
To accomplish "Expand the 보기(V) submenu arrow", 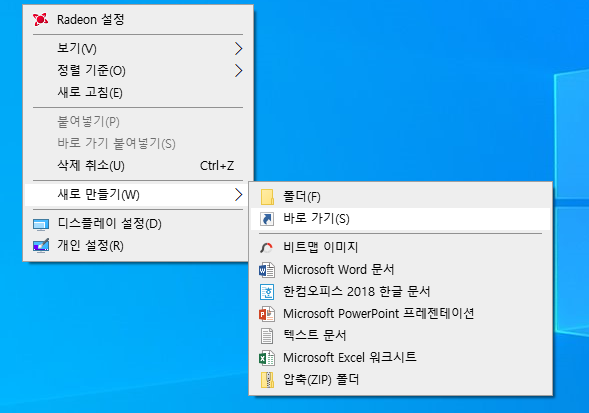I will point(238,48).
